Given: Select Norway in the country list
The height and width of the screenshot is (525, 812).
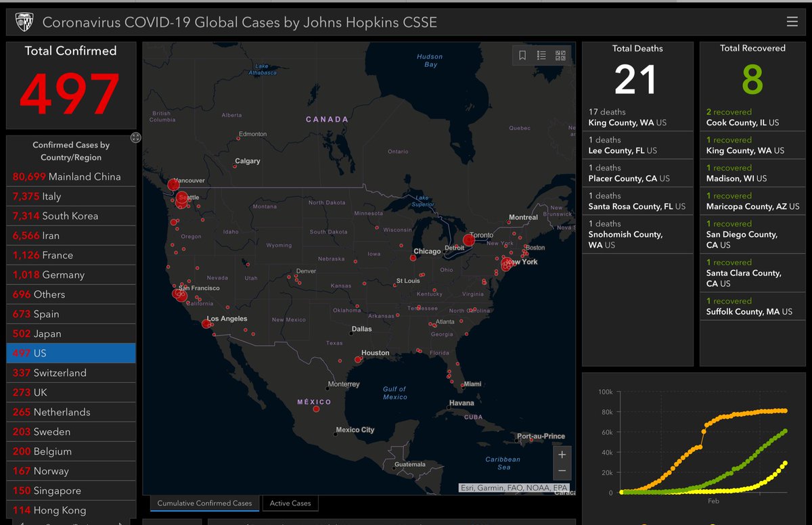Looking at the screenshot, I should 71,471.
